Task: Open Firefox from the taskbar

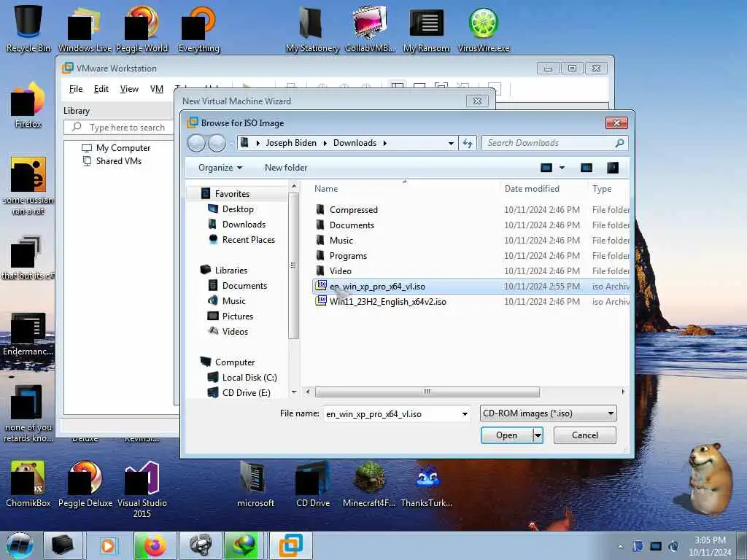Action: point(155,545)
